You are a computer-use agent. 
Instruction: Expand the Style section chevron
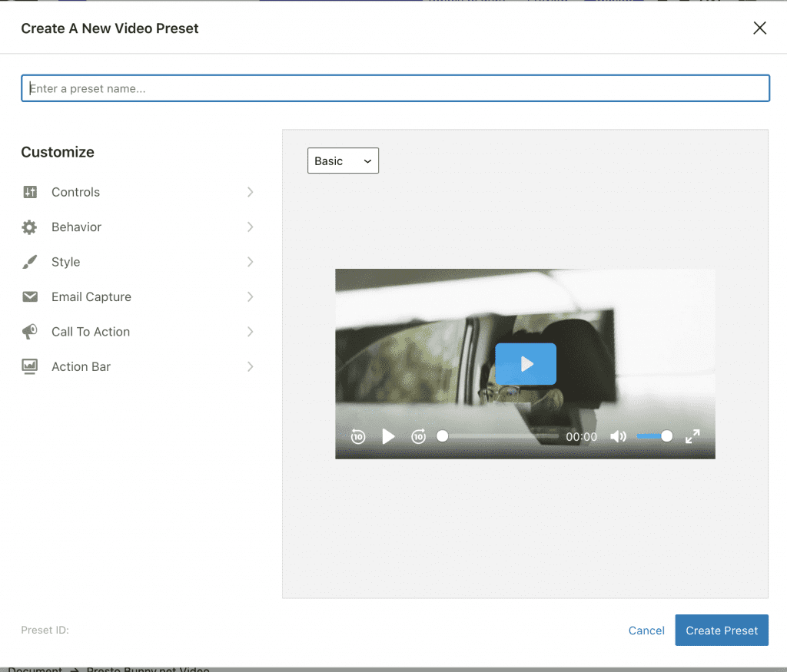coord(250,262)
